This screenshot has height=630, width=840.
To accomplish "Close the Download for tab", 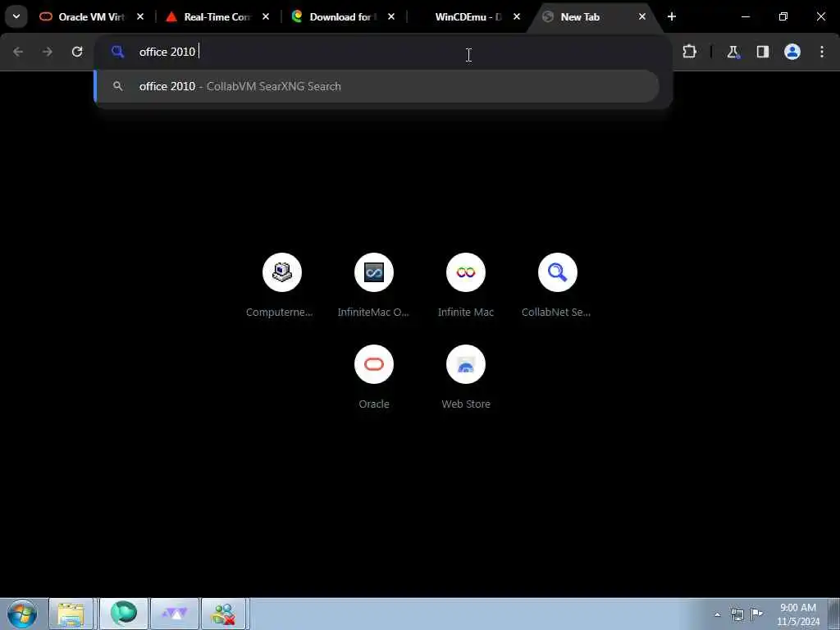I will 391,16.
